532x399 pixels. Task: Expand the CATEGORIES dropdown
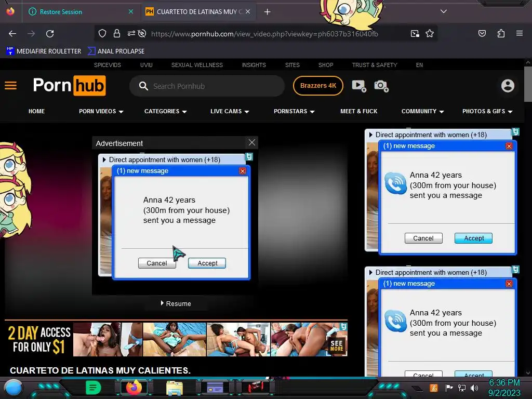(x=166, y=111)
